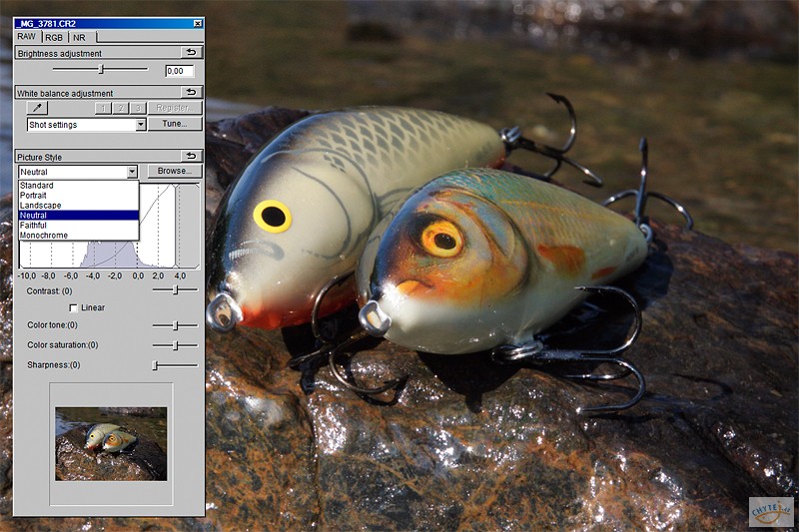Open the Shot settings white balance dropdown
The height and width of the screenshot is (532, 799).
141,124
